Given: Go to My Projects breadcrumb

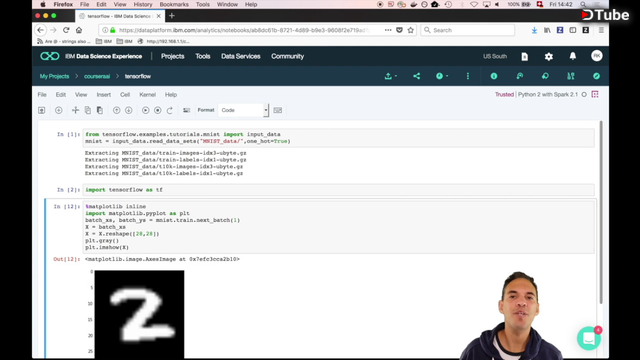Looking at the screenshot, I should 54,76.
